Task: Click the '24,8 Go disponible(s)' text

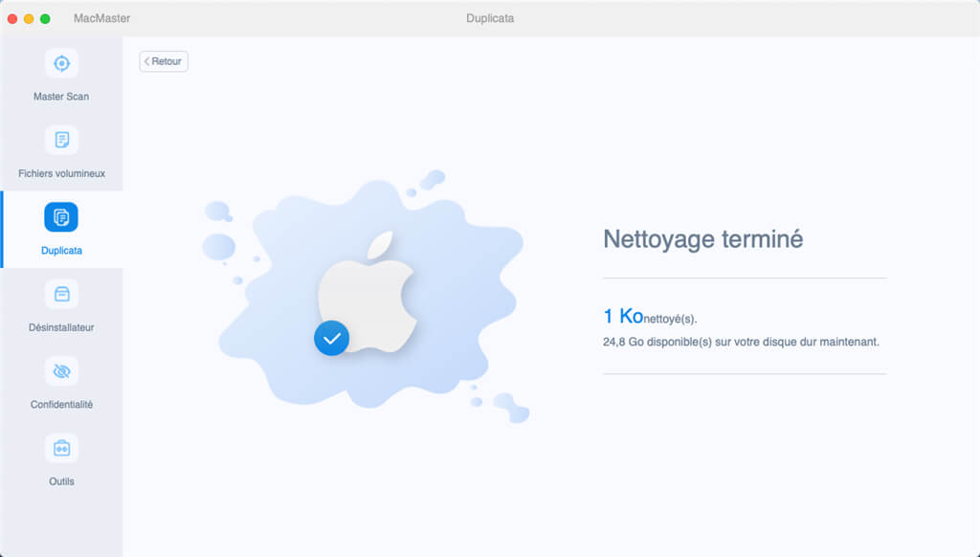Action: pyautogui.click(x=657, y=342)
